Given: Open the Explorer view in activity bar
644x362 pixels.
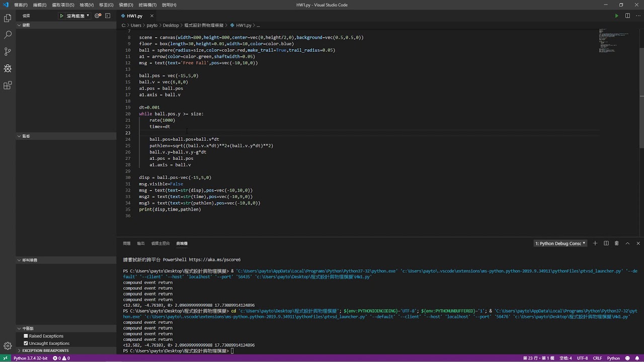Looking at the screenshot, I should coord(8,18).
